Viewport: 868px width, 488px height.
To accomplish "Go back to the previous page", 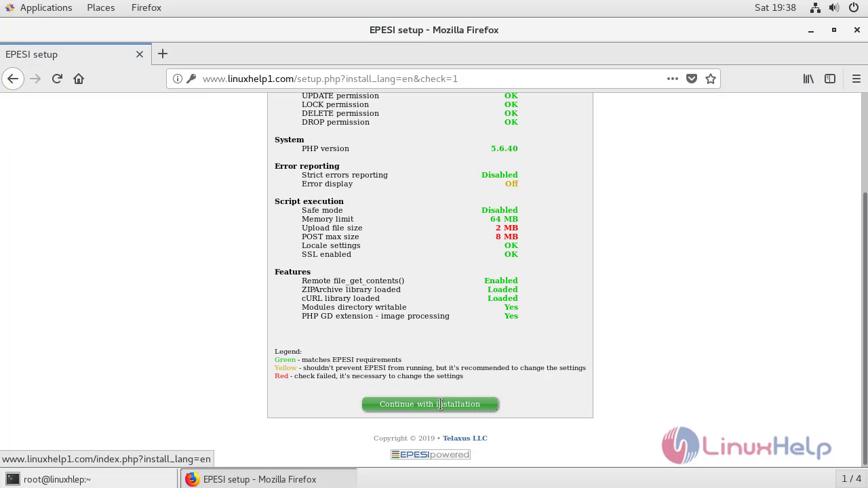I will coord(13,79).
